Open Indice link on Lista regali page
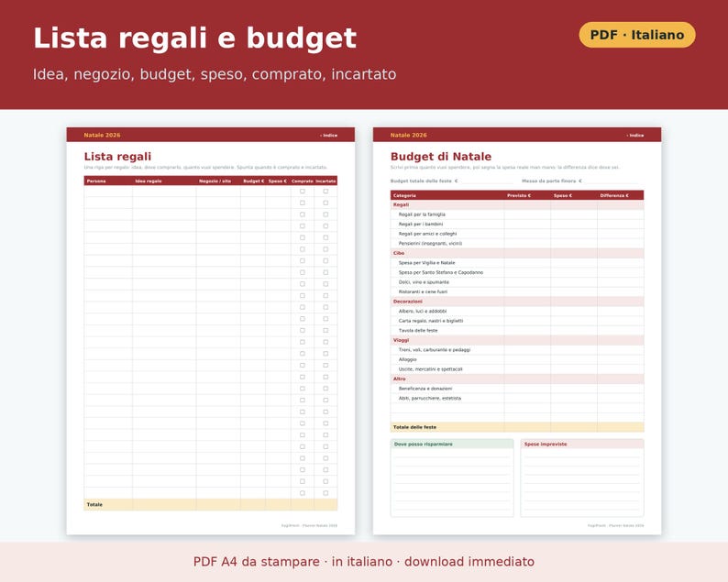The image size is (728, 582). (329, 136)
